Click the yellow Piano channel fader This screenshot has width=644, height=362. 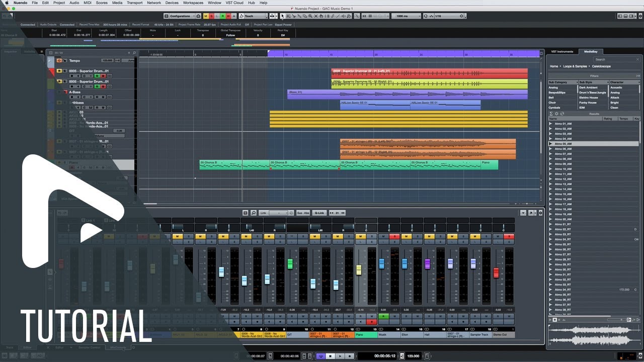coord(359,270)
